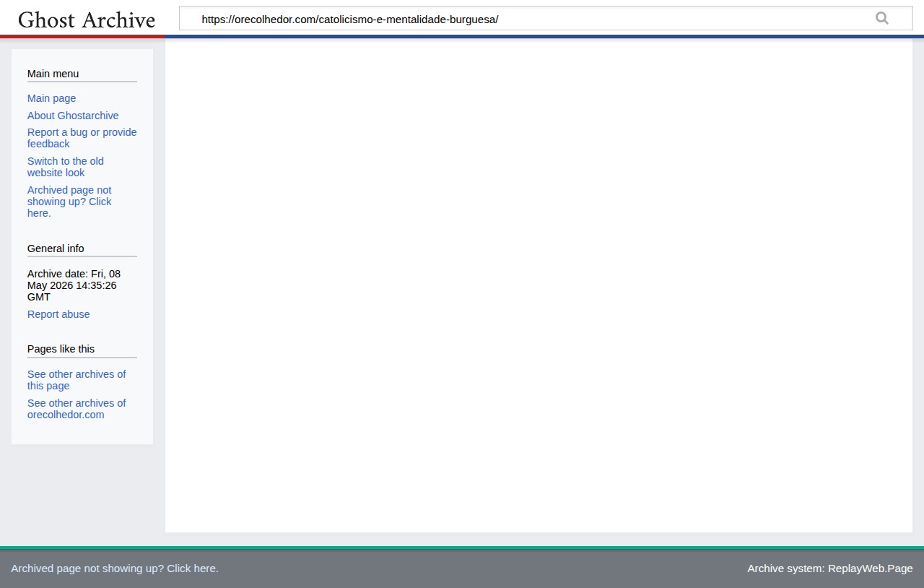See other archives of orecolhedor.com
Screen dimensions: 924x588
pyautogui.click(x=77, y=409)
